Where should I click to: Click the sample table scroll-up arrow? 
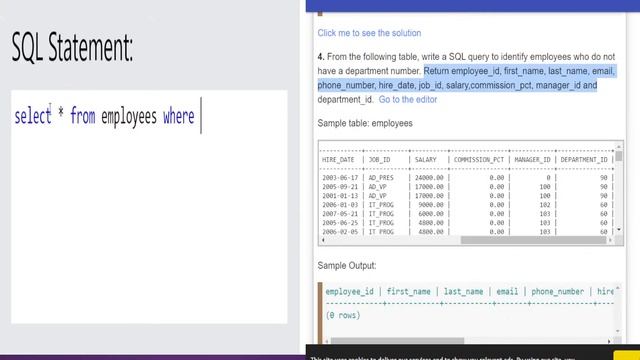click(x=619, y=146)
